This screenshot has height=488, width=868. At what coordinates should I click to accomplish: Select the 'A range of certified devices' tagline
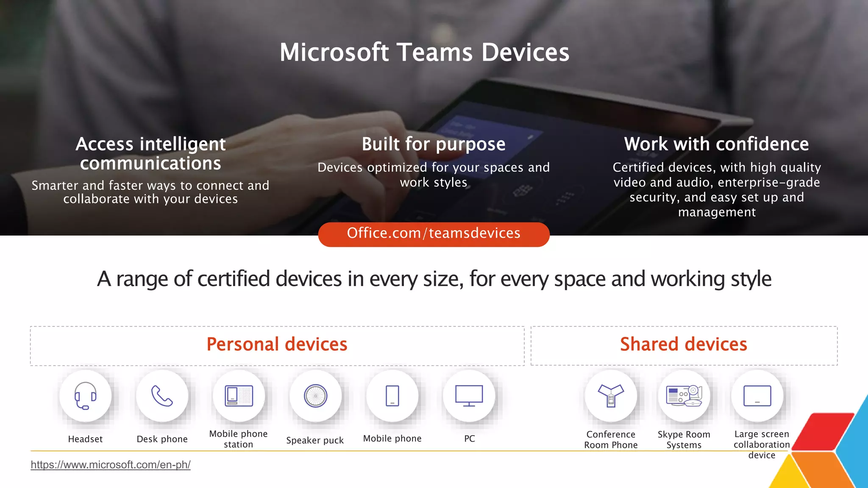pos(434,279)
